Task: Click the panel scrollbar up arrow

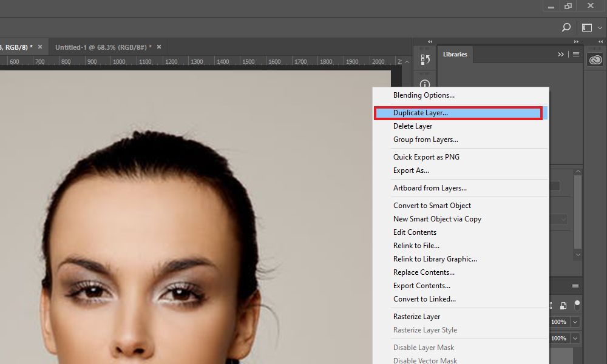Action: click(578, 171)
